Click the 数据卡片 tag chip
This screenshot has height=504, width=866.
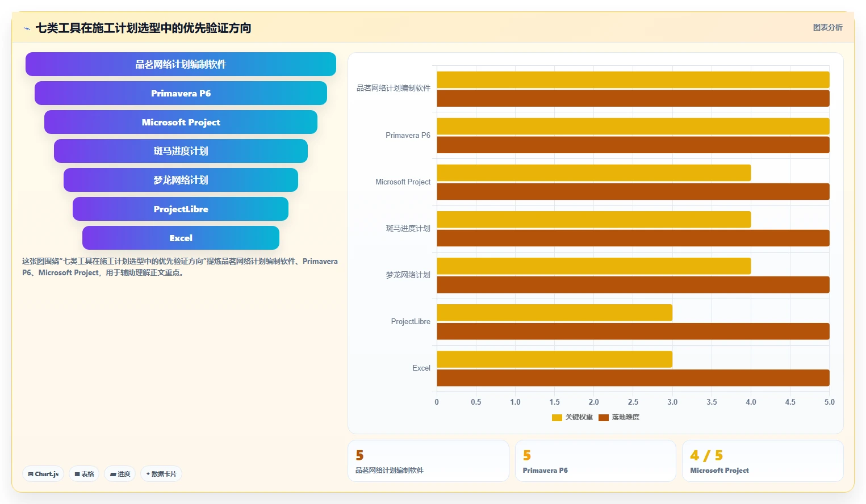pos(161,474)
